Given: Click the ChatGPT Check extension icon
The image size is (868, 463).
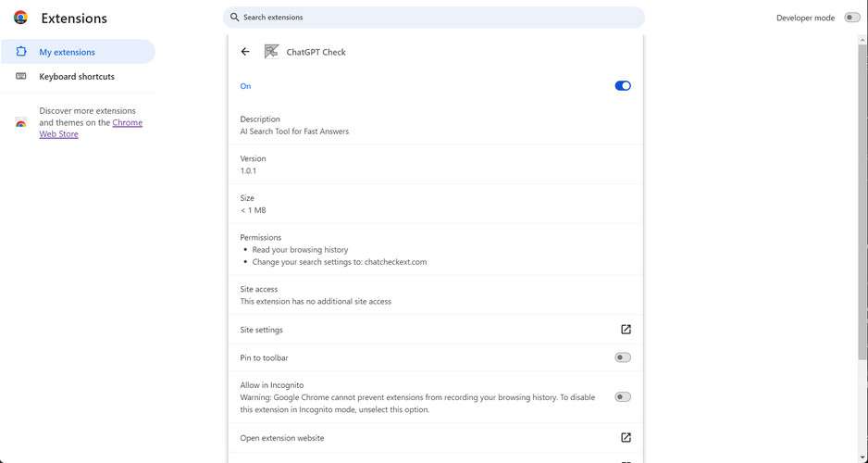Looking at the screenshot, I should 272,52.
